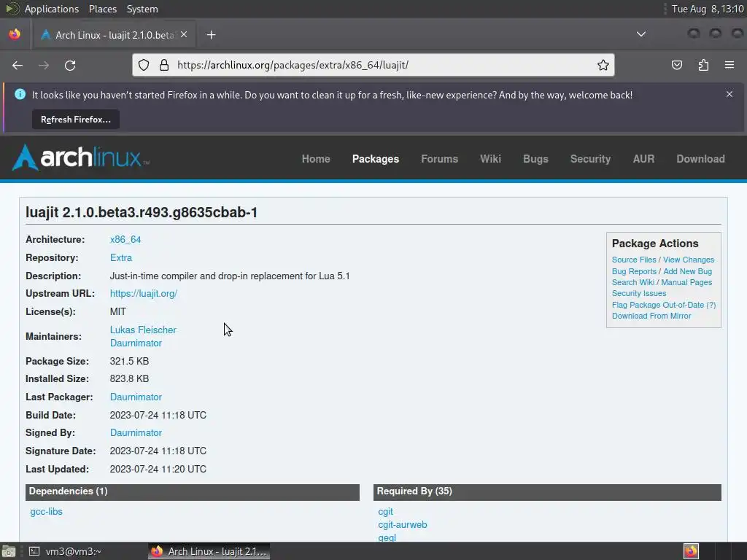Open the Security Issues link
747x560 pixels.
pos(639,293)
